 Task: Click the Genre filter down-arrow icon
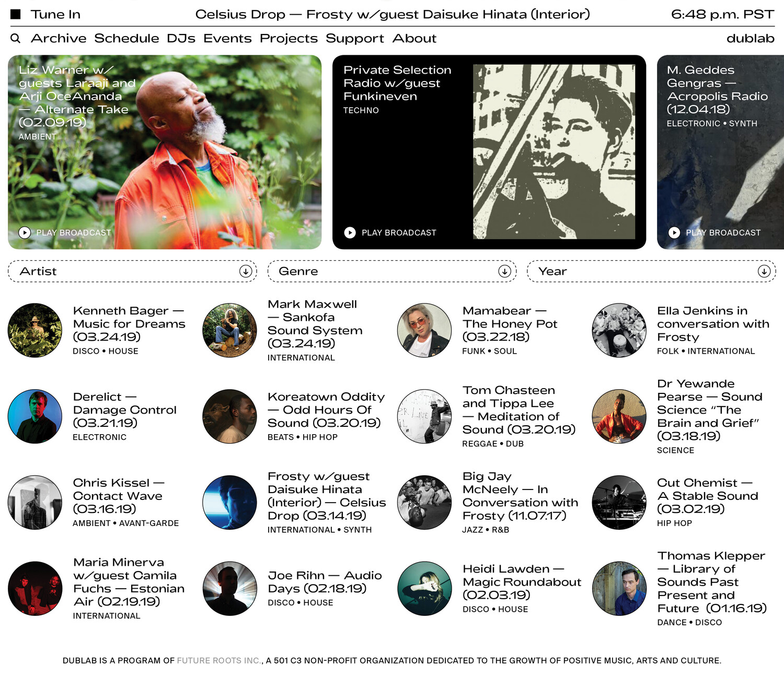[x=504, y=271]
